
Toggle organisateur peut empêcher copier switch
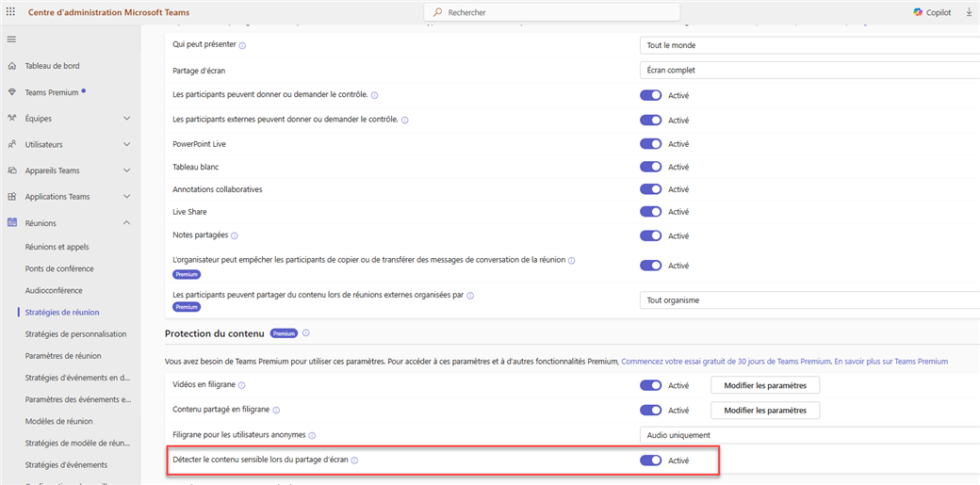pos(650,266)
